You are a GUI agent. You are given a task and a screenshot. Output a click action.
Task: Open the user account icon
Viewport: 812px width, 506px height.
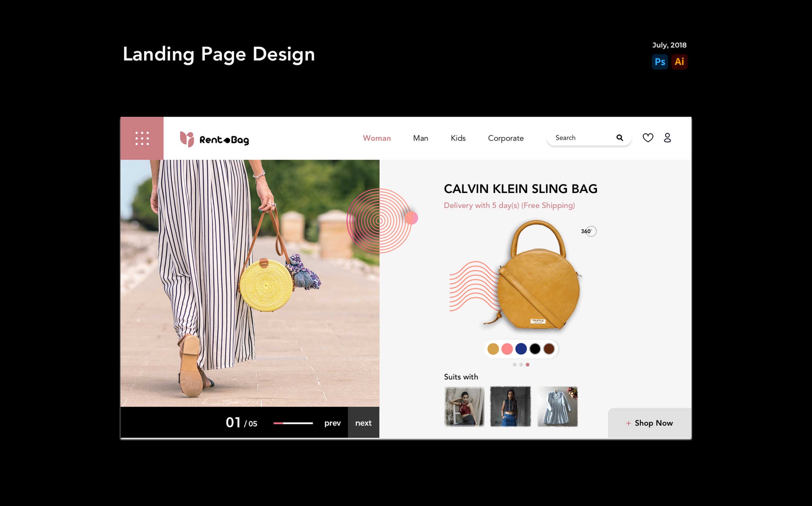[x=667, y=138]
